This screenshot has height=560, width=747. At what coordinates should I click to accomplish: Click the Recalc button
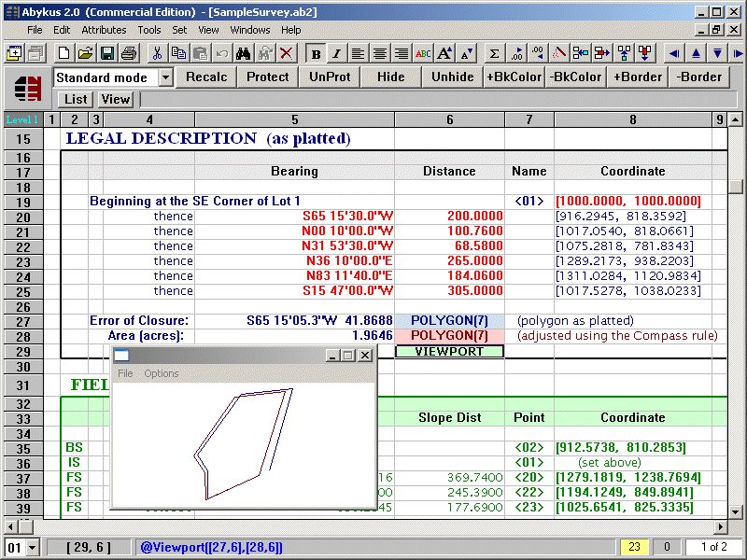206,77
